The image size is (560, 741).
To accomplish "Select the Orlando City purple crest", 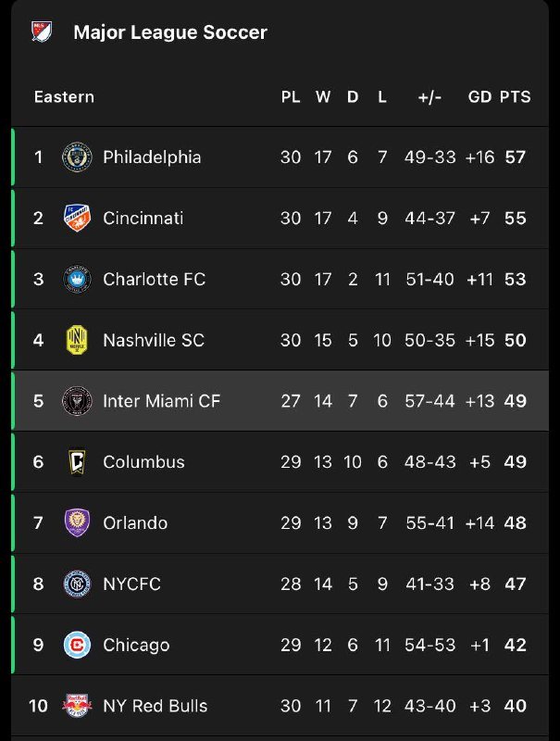I will pos(76,522).
